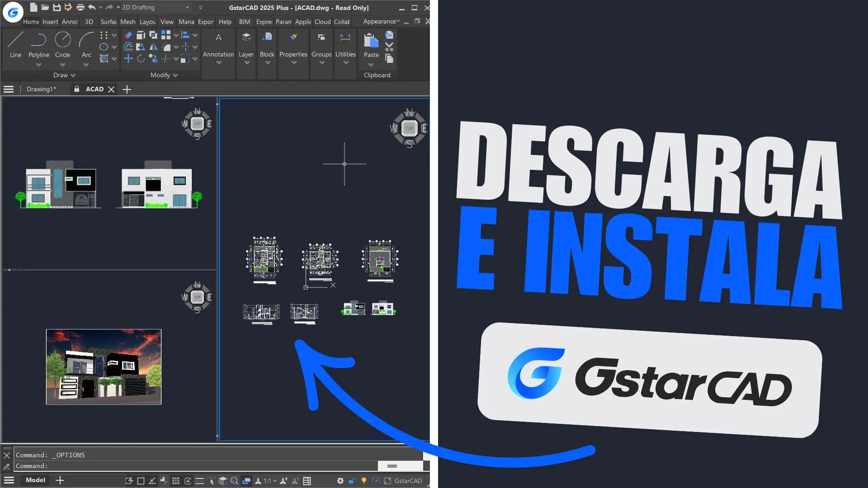Select the Erase tool in the Modify panel
Image resolution: width=868 pixels, height=488 pixels.
point(128,35)
